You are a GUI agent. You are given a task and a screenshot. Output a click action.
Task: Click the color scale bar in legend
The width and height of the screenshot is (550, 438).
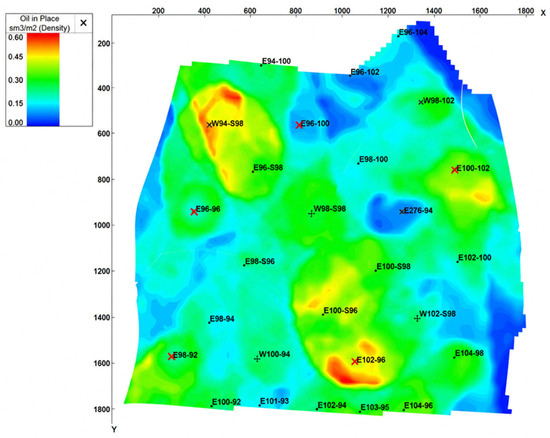pos(43,79)
